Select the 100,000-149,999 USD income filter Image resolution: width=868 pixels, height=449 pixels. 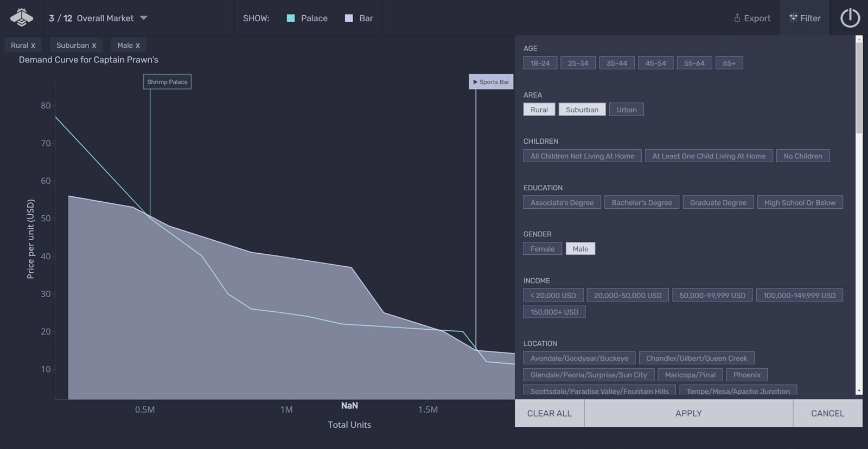800,296
